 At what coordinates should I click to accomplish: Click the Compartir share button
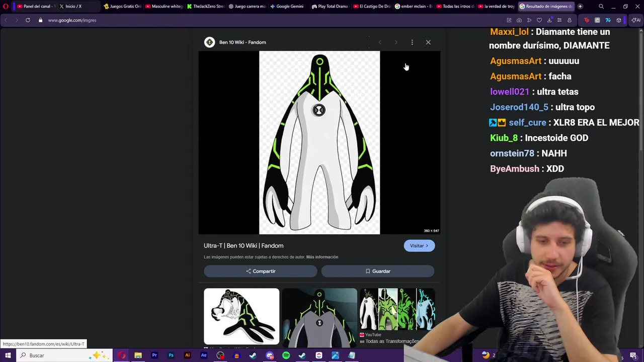pyautogui.click(x=261, y=271)
